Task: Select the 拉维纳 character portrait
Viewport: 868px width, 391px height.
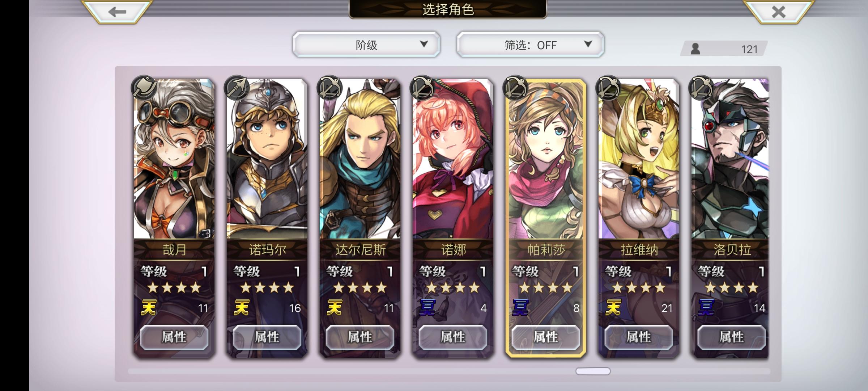Action: pos(639,159)
